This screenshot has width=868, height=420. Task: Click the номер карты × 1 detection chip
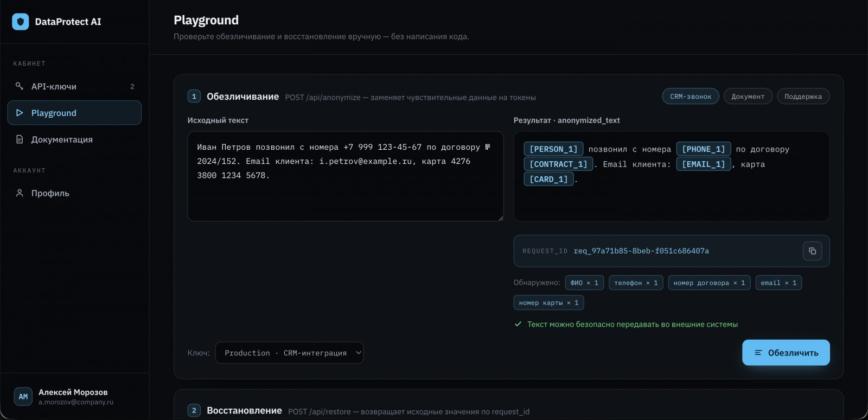click(548, 303)
